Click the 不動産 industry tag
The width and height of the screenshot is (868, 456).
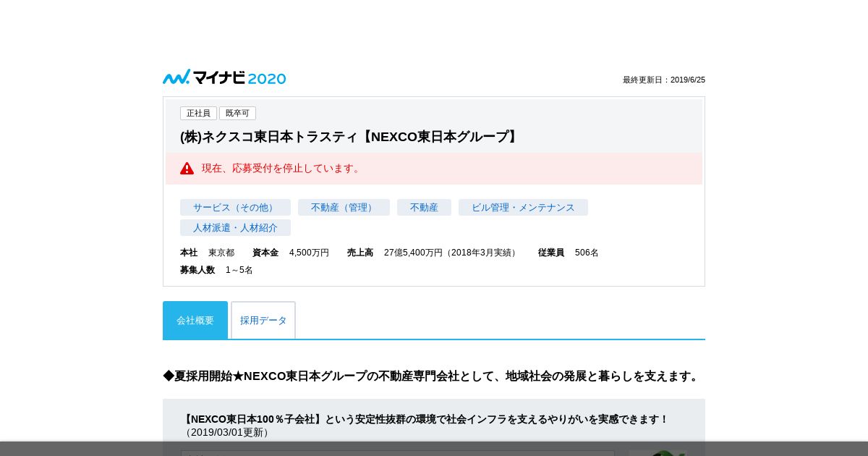click(x=424, y=208)
